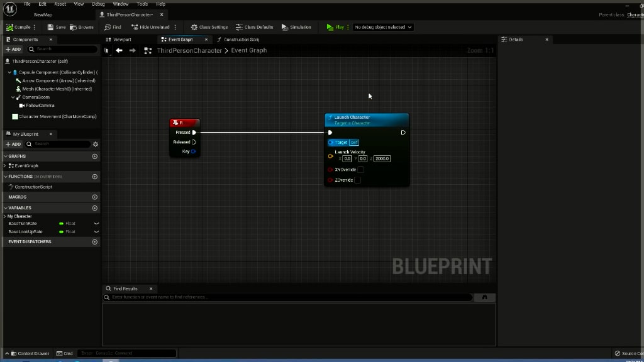Open Hide Unrelated options menu
The width and height of the screenshot is (644, 362).
tap(175, 27)
